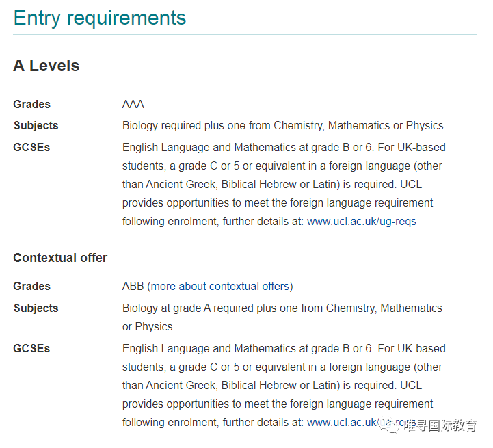Click the WeChat watermark logo icon
This screenshot has width=493, height=448.
(390, 425)
